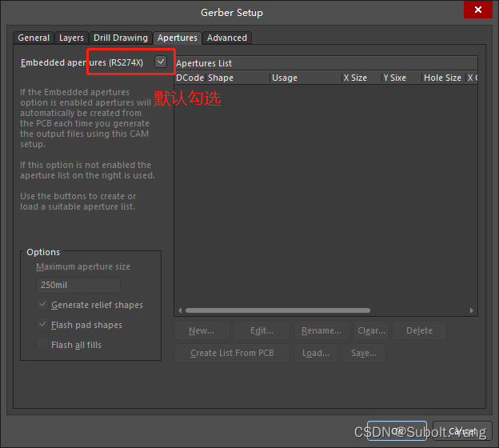Image resolution: width=499 pixels, height=448 pixels.
Task: Enable Generate relief shapes option
Action: tap(42, 305)
